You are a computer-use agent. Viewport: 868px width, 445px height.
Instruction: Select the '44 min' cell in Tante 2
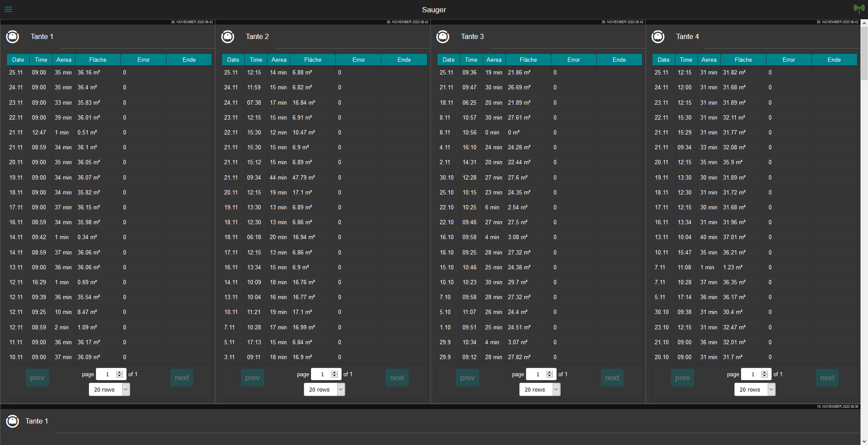278,177
